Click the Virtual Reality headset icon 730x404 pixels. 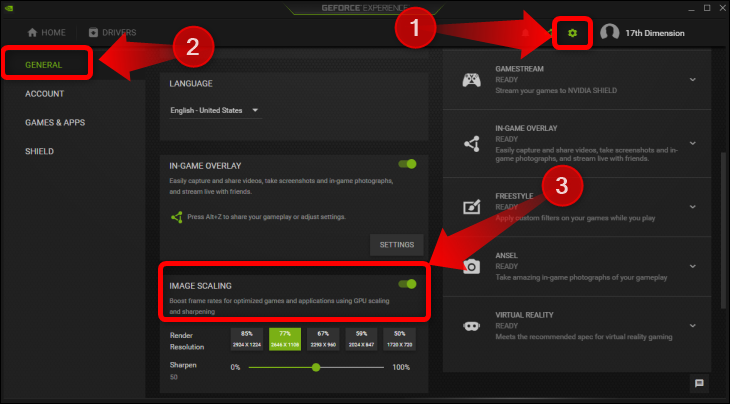pyautogui.click(x=471, y=326)
